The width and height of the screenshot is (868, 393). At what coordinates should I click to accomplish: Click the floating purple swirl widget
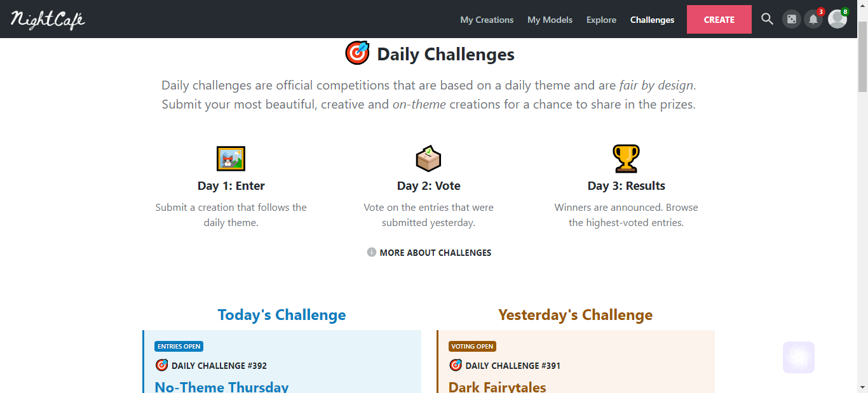point(799,357)
